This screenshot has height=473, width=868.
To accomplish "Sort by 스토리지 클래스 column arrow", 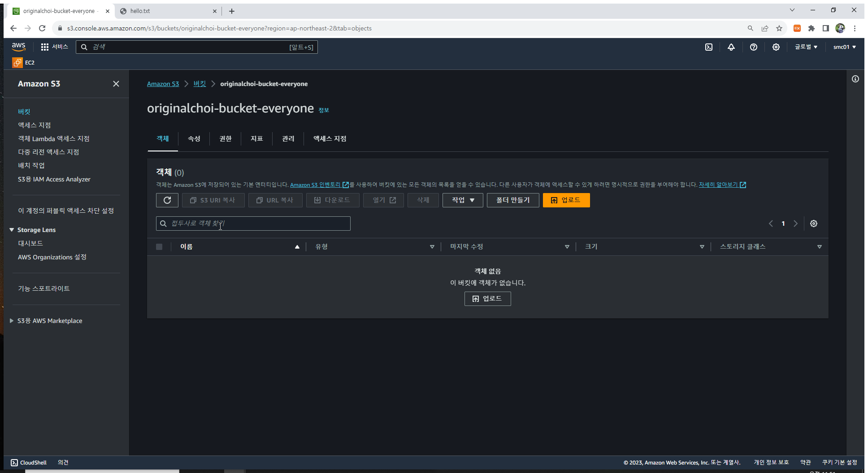I will (820, 247).
